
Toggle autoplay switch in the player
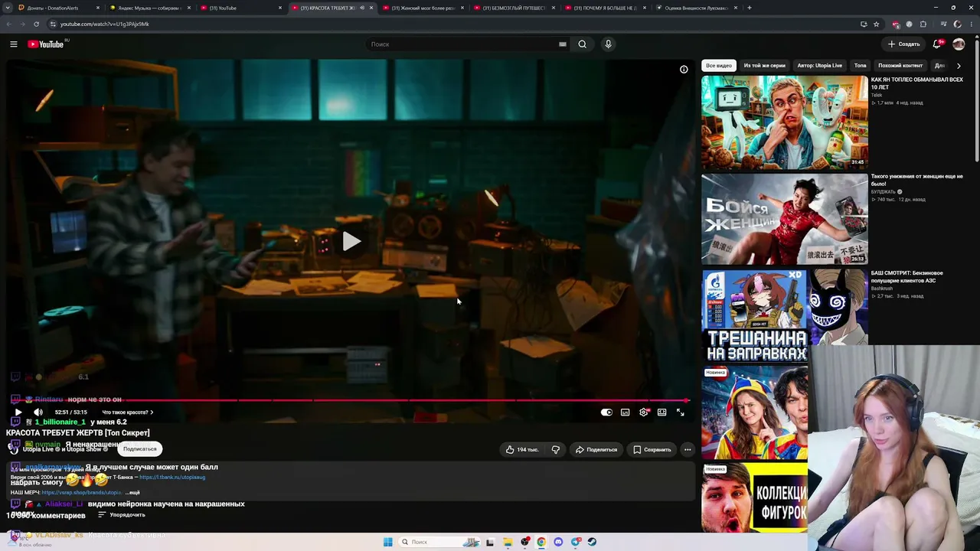click(606, 412)
